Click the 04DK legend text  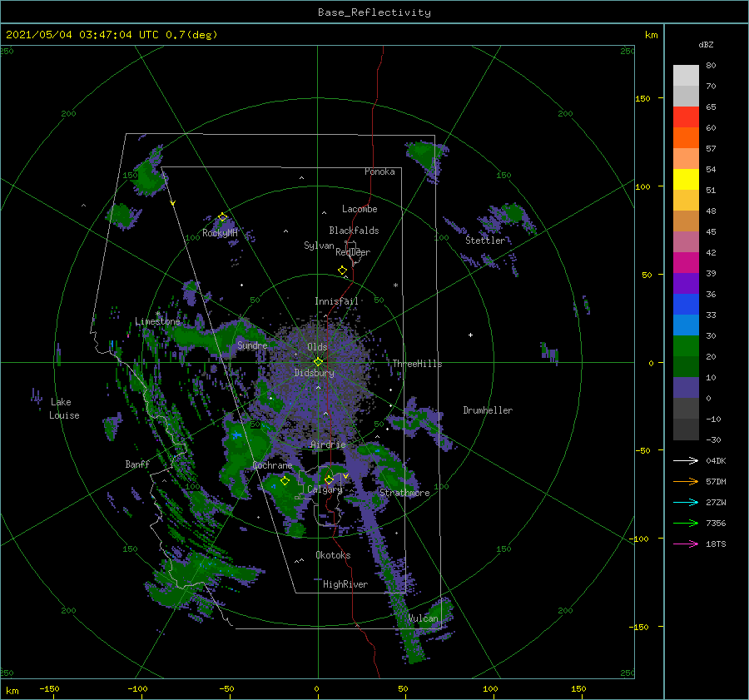716,460
